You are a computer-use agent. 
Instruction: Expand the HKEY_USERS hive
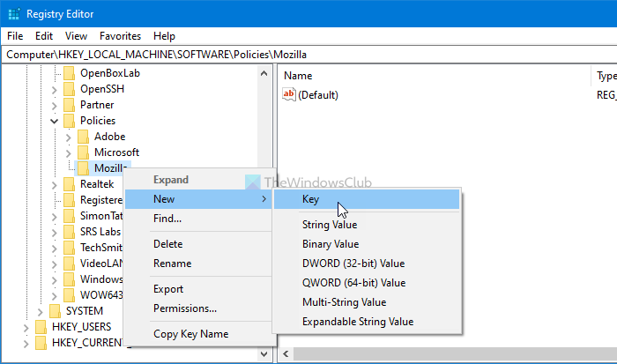(26, 327)
